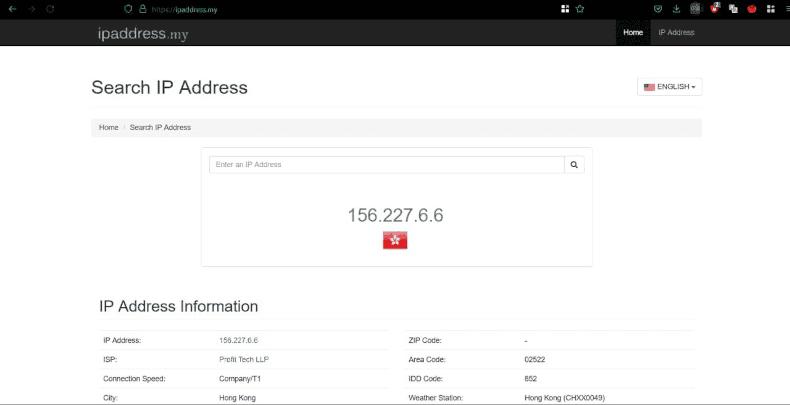Image resolution: width=790 pixels, height=405 pixels.
Task: Click the Home breadcrumb link
Action: point(108,127)
